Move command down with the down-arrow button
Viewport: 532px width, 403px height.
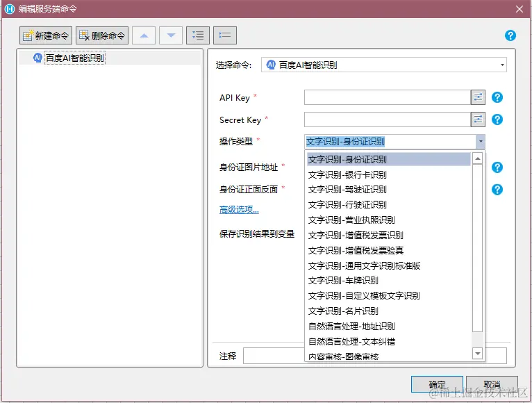(x=171, y=35)
